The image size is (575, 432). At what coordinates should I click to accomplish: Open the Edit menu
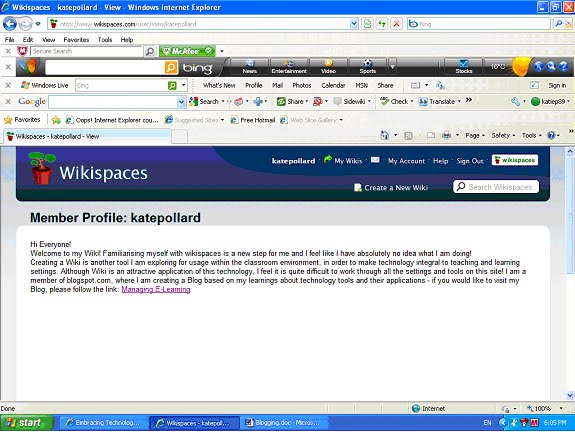pyautogui.click(x=28, y=40)
